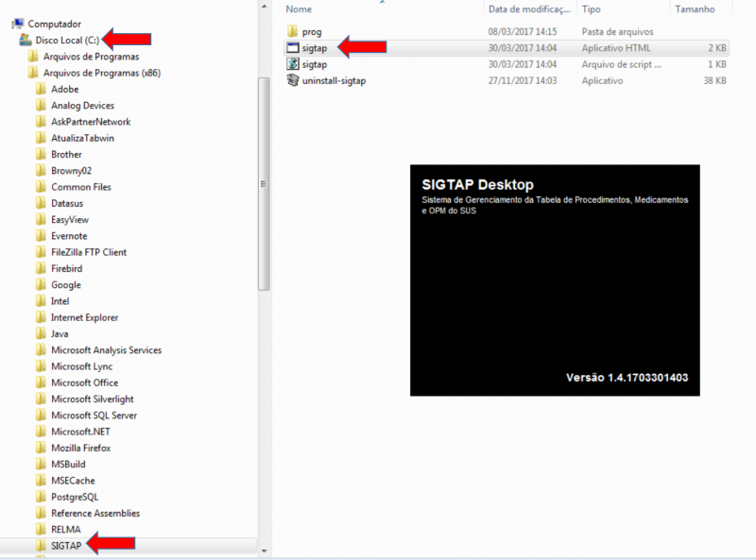This screenshot has height=560, width=756.
Task: Click the AtualizaTabwin folder icon
Action: click(41, 138)
